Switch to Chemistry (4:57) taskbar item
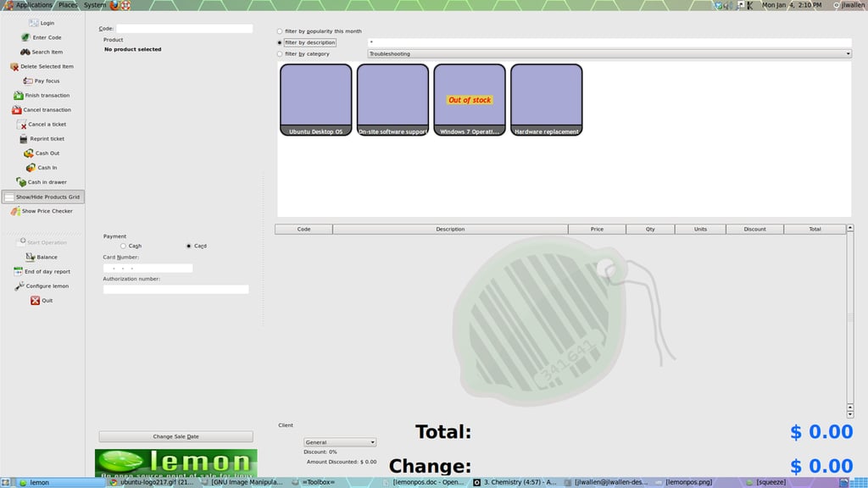868x488 pixels. pos(515,482)
